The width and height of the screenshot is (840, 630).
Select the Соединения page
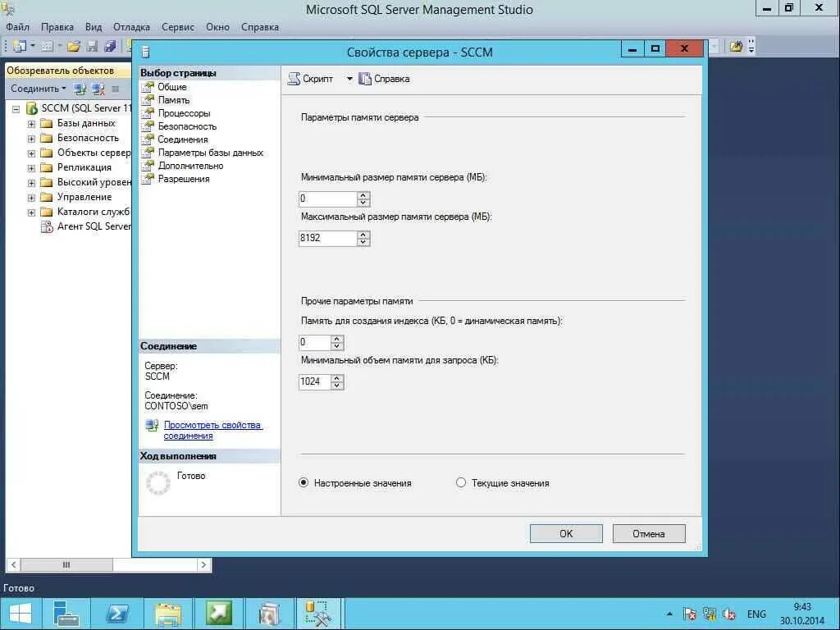click(x=183, y=139)
